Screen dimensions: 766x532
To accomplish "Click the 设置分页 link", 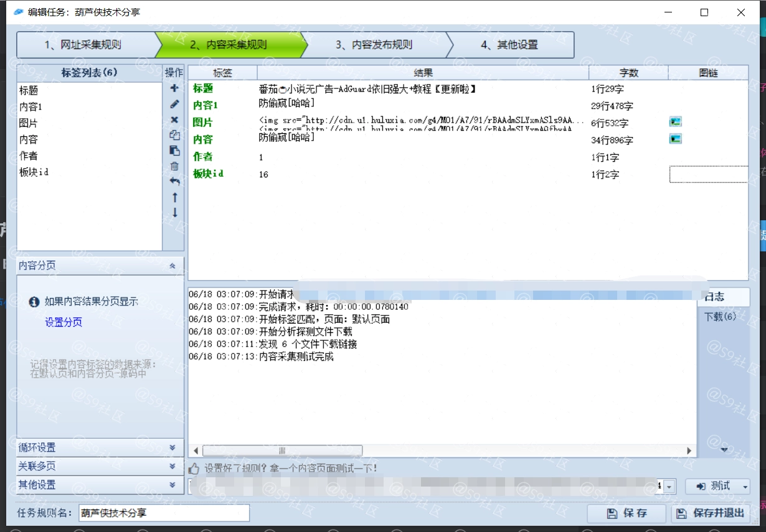I will [x=64, y=322].
